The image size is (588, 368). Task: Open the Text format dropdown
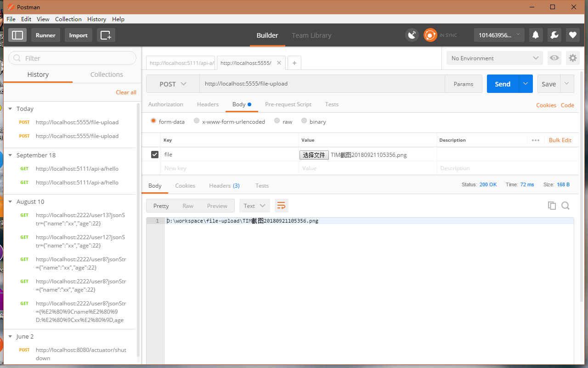click(254, 206)
